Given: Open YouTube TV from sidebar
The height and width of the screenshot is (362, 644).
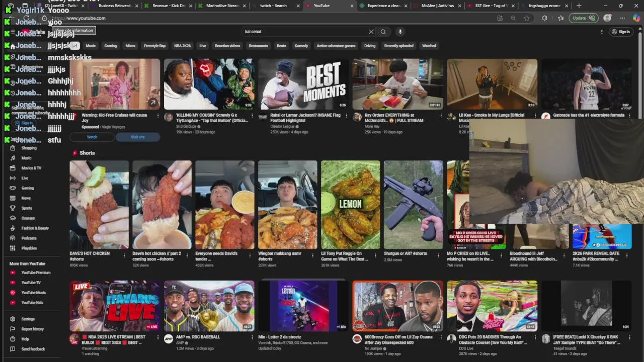Looking at the screenshot, I should pos(31,283).
